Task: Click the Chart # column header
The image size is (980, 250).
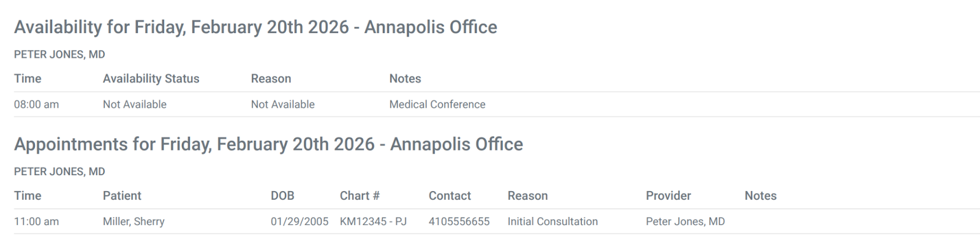Action: pyautogui.click(x=360, y=195)
